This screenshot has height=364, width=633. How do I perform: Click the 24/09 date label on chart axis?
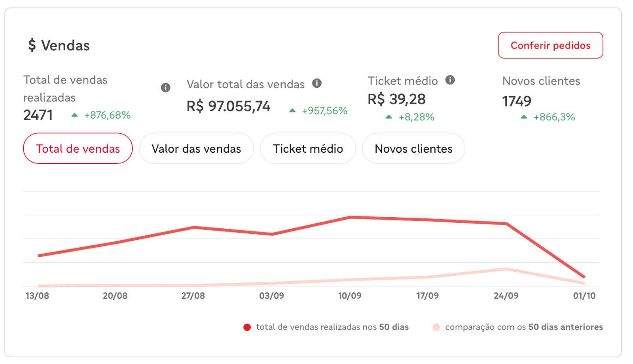click(x=506, y=296)
